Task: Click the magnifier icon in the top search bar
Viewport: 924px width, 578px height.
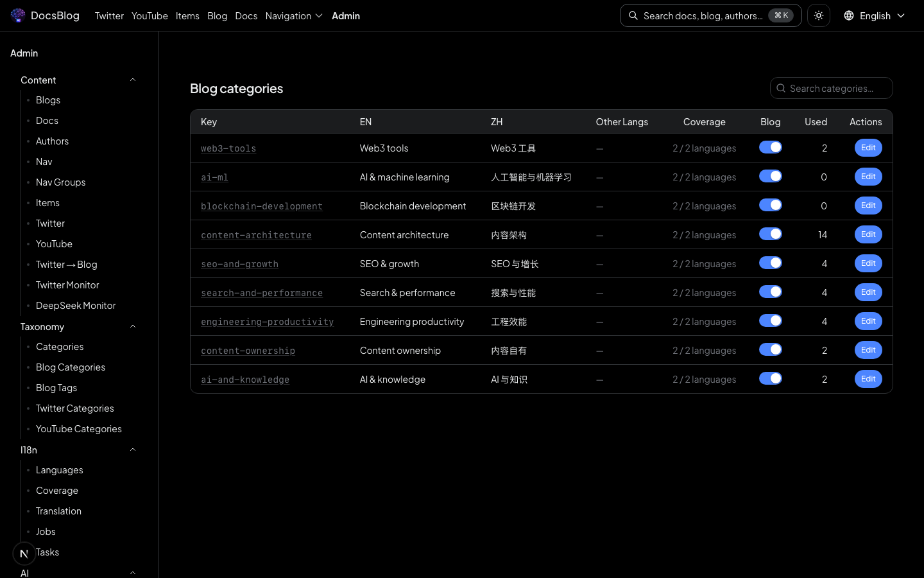Action: pos(633,15)
